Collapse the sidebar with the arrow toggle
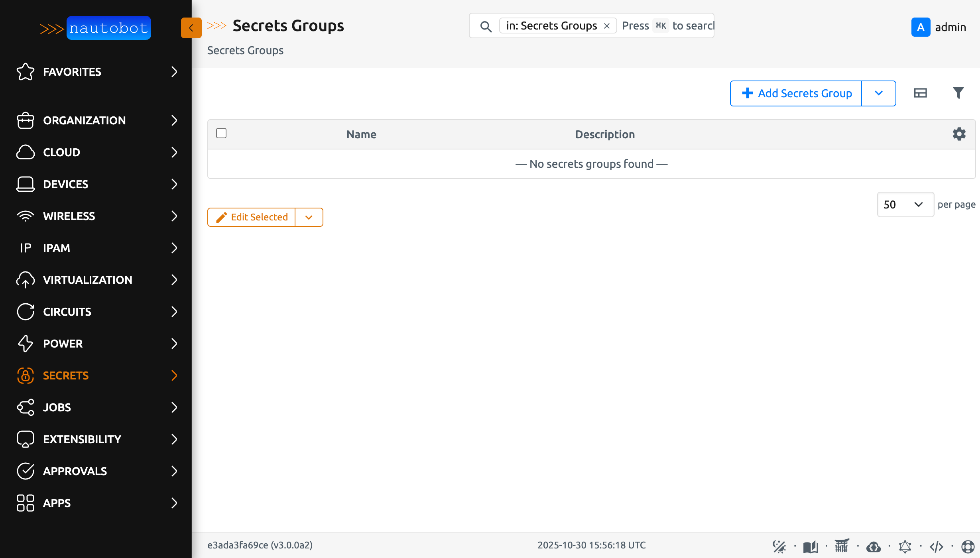This screenshot has height=558, width=980. (x=191, y=28)
